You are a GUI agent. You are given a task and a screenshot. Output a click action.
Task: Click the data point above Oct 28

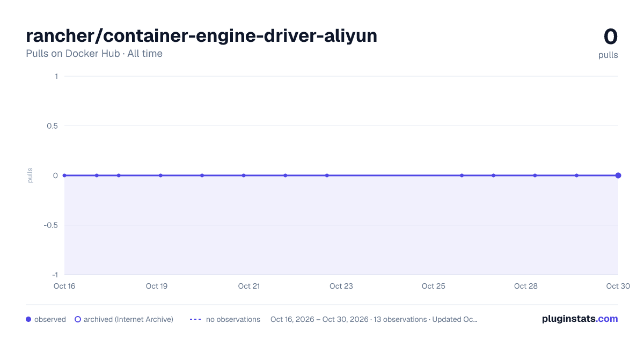535,175
